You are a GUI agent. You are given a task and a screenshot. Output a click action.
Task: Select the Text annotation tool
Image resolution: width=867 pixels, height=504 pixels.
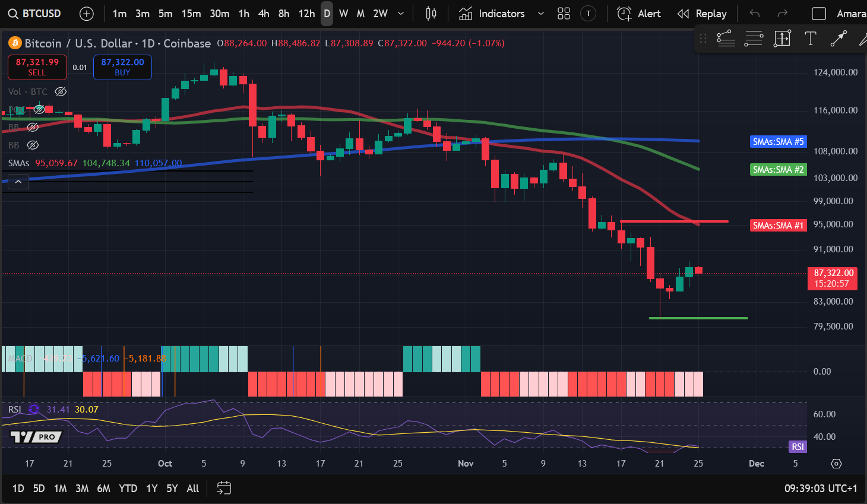click(810, 39)
